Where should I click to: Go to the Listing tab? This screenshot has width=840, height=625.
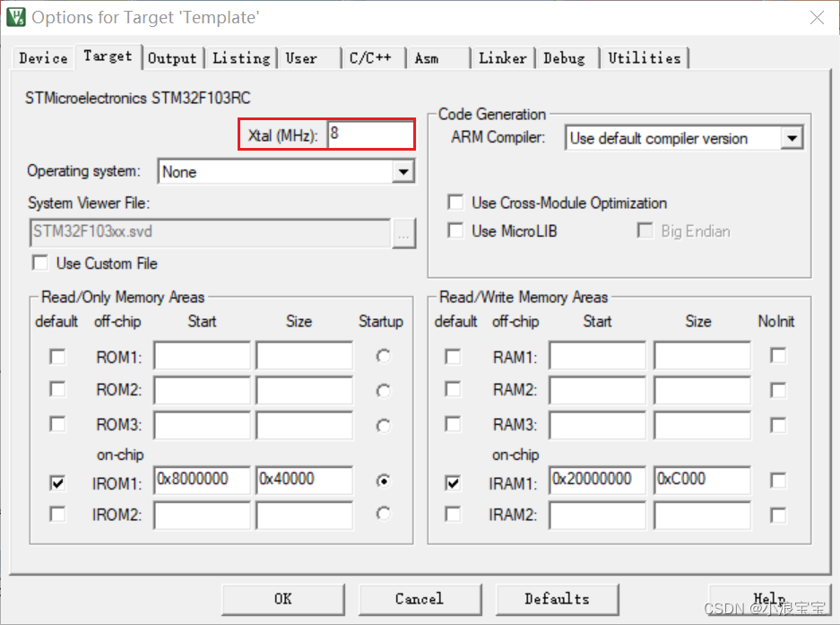(241, 58)
